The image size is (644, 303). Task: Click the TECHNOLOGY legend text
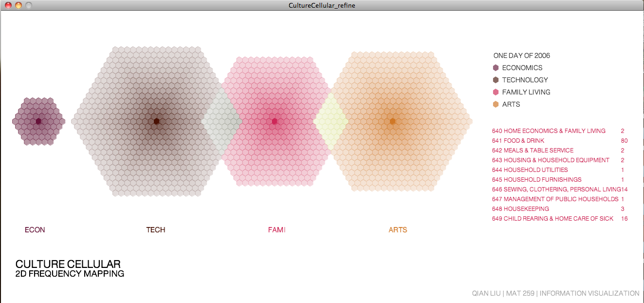click(x=525, y=80)
